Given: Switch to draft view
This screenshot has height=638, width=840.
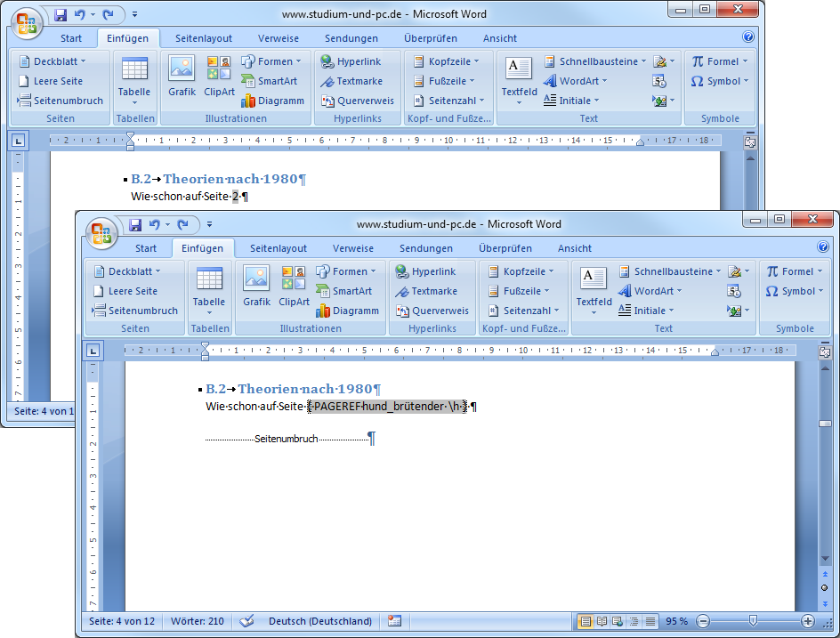Looking at the screenshot, I should [x=650, y=621].
